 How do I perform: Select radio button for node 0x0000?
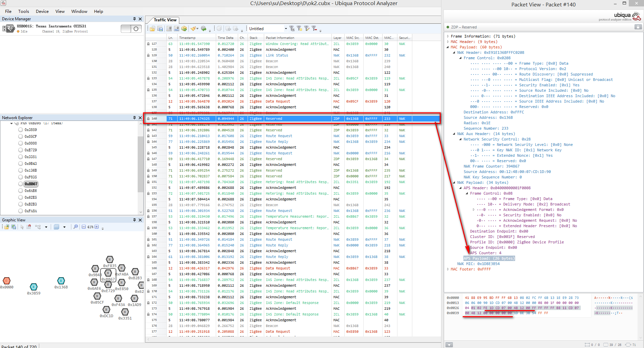pyautogui.click(x=21, y=143)
